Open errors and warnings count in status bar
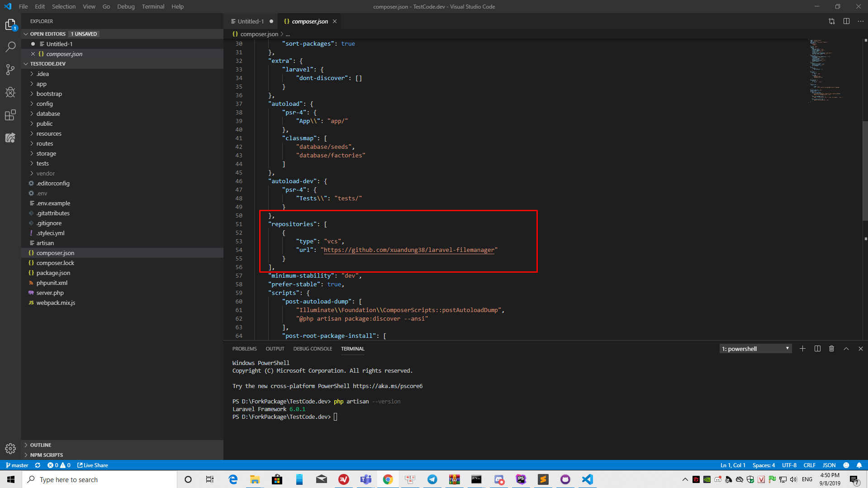The width and height of the screenshot is (868, 488). [x=59, y=465]
